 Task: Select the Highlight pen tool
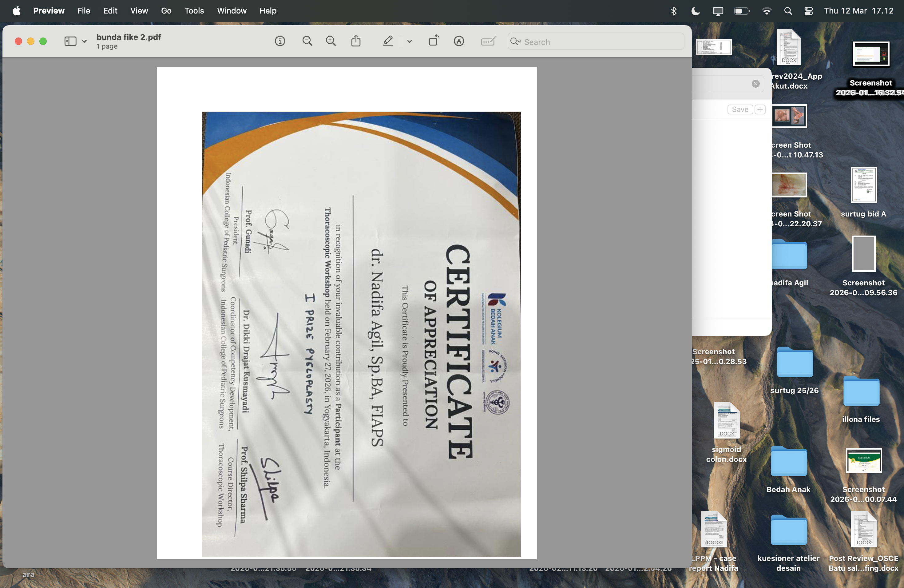coord(387,41)
